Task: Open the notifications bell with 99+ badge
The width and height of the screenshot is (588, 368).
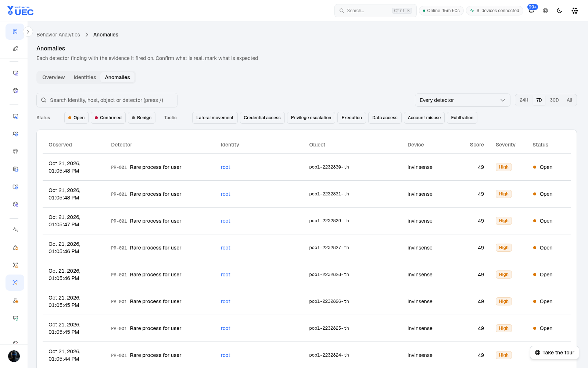Action: point(531,11)
